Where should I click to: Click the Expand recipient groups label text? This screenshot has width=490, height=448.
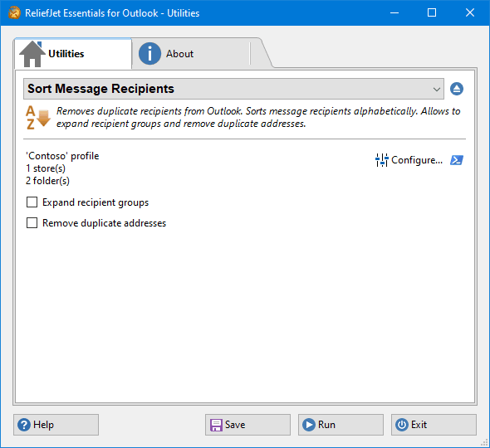pos(96,202)
